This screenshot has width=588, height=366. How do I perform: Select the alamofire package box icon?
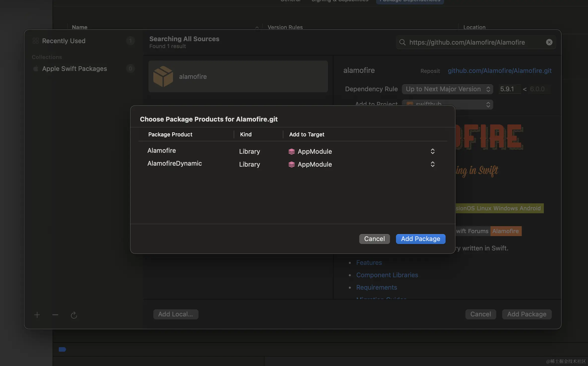tap(163, 77)
